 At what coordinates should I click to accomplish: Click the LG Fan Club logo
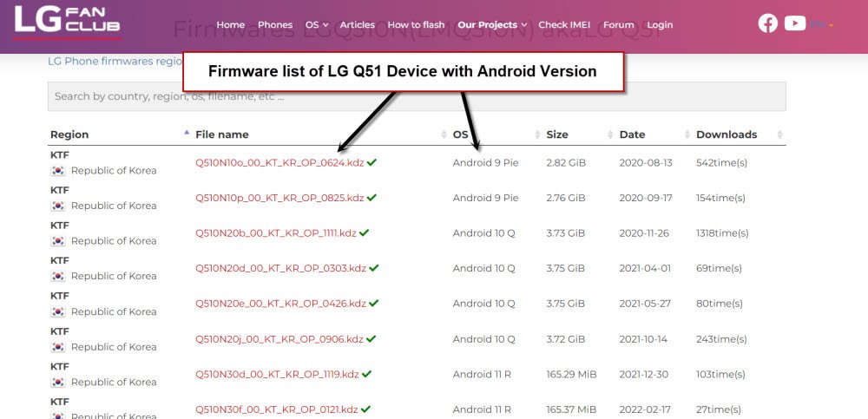click(67, 23)
